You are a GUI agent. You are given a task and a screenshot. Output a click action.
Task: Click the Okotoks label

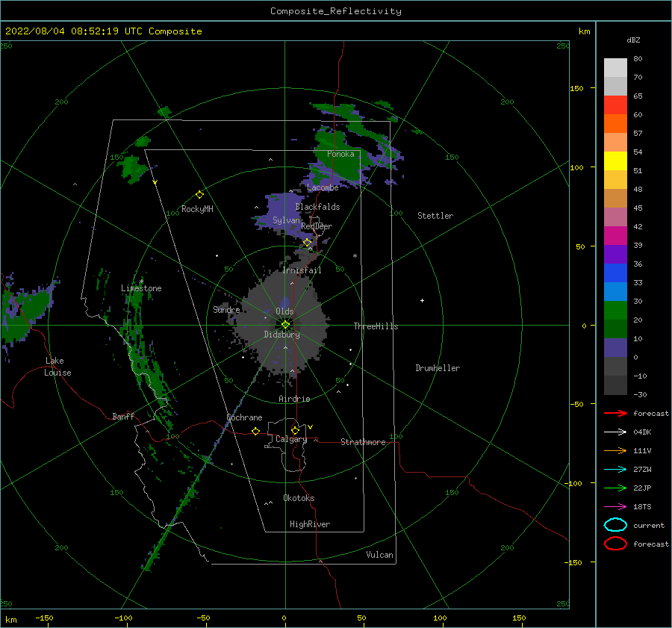pos(299,498)
